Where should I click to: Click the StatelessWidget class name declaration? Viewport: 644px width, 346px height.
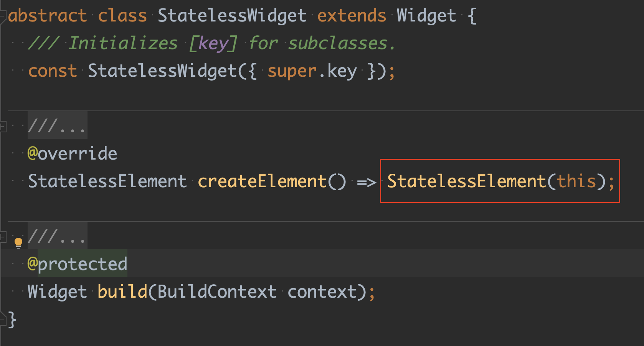coord(232,16)
